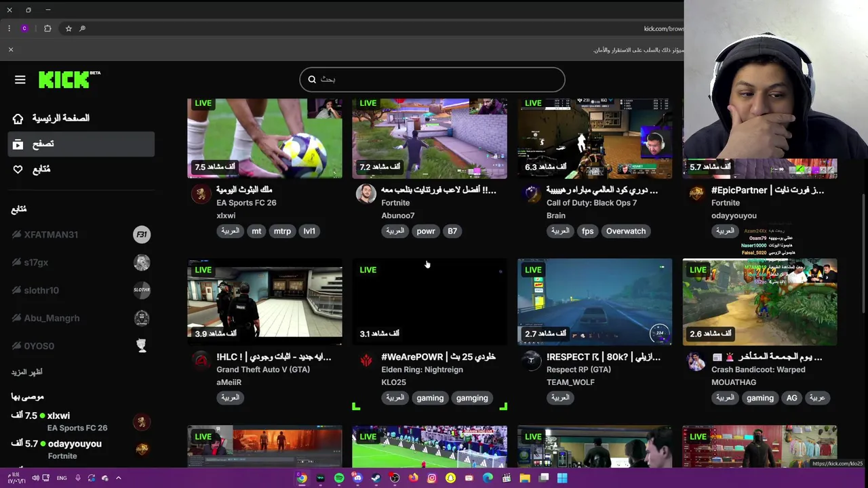Open the Windows Start menu
The image size is (868, 488).
[x=562, y=479]
